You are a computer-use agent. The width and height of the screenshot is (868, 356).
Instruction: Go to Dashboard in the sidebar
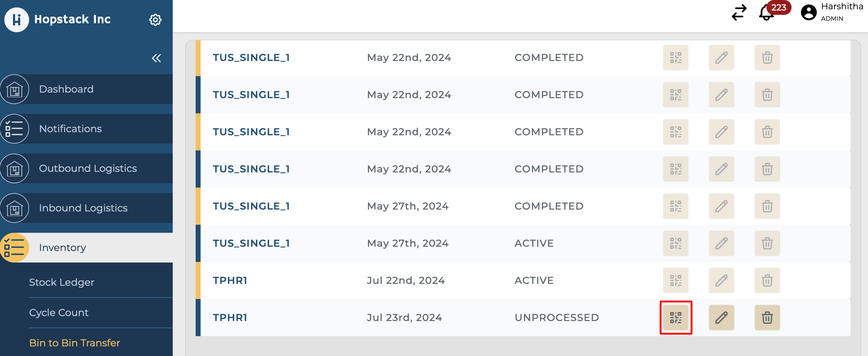pos(66,89)
